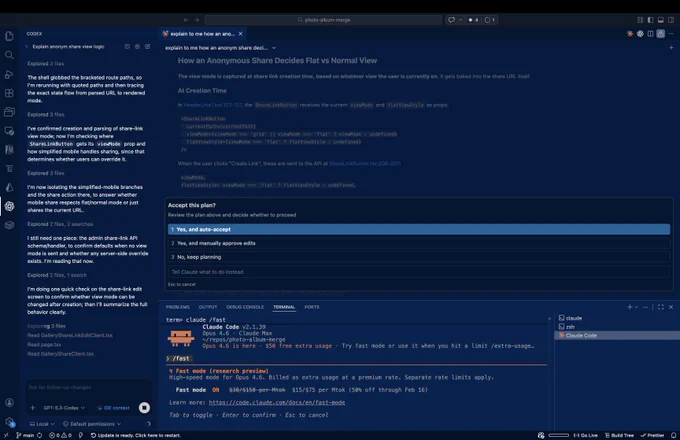Open the GPT-5.3-Codex model dropdown
Screen dimensions: 680x440
[x=64, y=408]
